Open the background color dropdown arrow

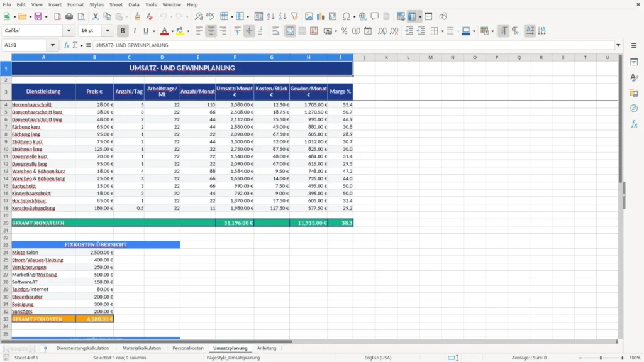[x=474, y=31]
